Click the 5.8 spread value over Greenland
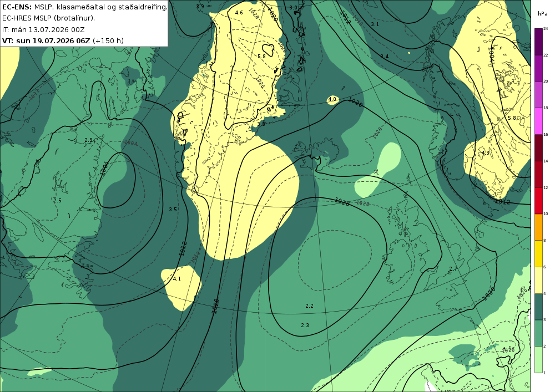Image resolution: width=555 pixels, height=392 pixels. tap(261, 56)
